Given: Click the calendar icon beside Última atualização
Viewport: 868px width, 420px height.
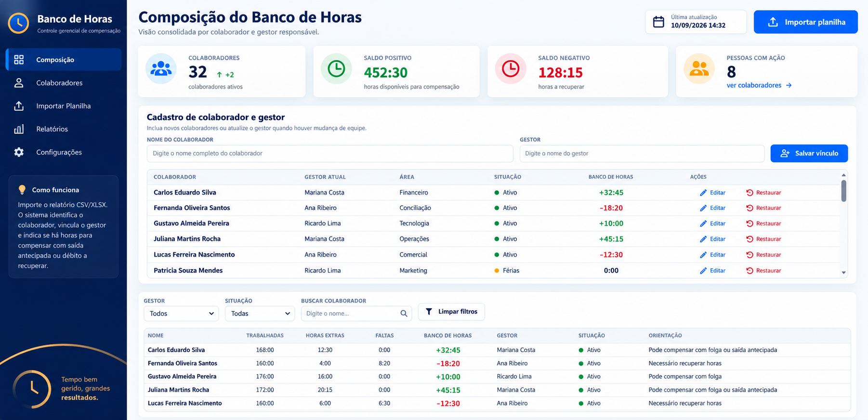Looking at the screenshot, I should tap(658, 22).
